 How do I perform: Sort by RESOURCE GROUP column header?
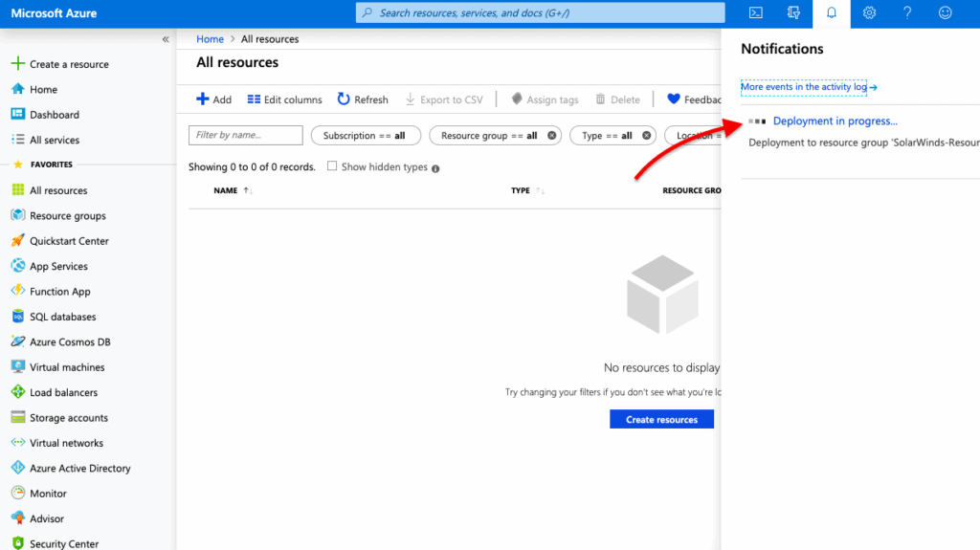[691, 190]
